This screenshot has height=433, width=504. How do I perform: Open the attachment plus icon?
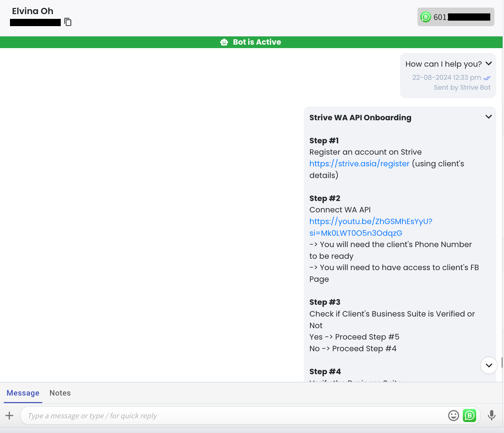[x=10, y=415]
